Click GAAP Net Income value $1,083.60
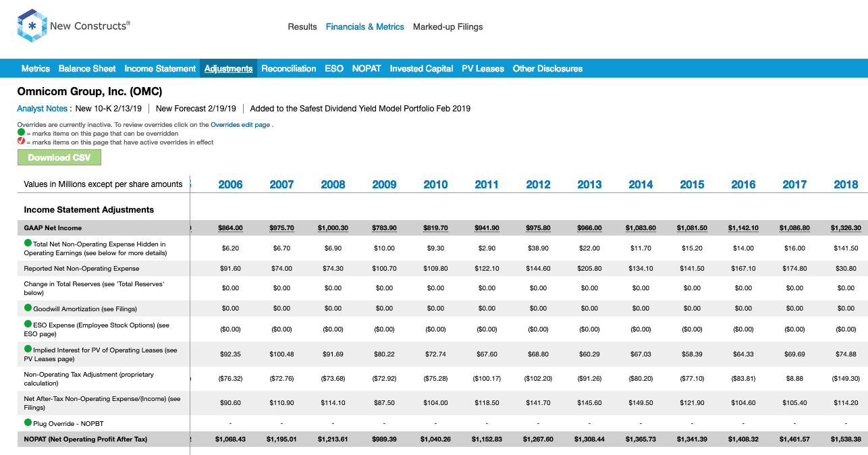 (641, 228)
